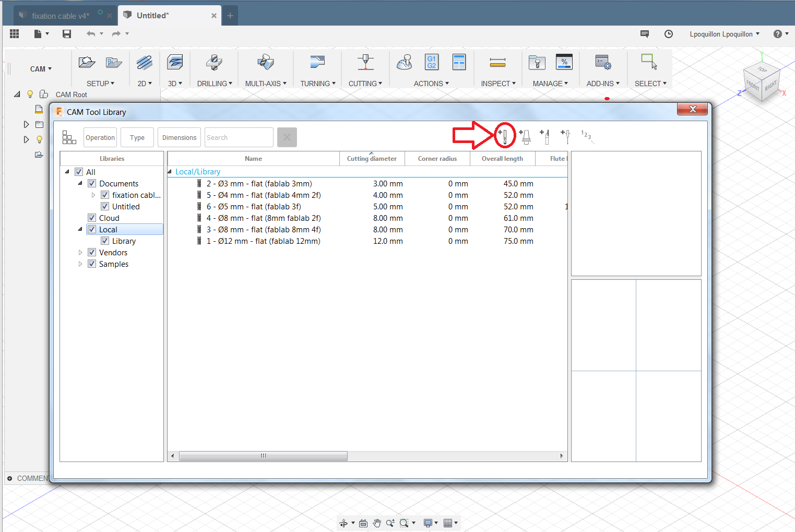
Task: Switch to the fixation cable v4 tab
Action: pos(60,16)
